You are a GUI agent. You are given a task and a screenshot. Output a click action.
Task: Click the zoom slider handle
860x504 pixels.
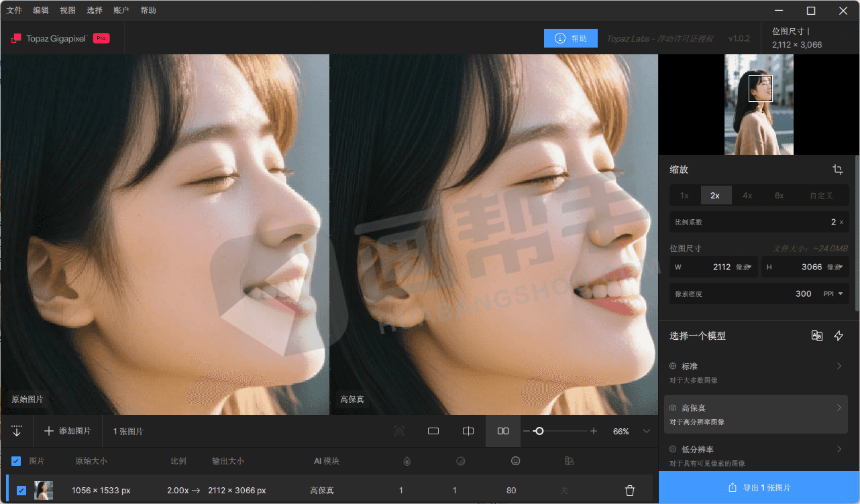[x=539, y=431]
